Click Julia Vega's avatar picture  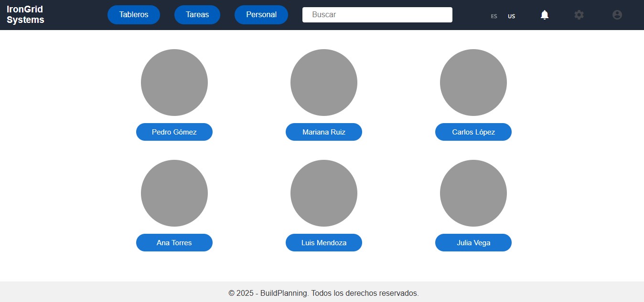tap(473, 193)
